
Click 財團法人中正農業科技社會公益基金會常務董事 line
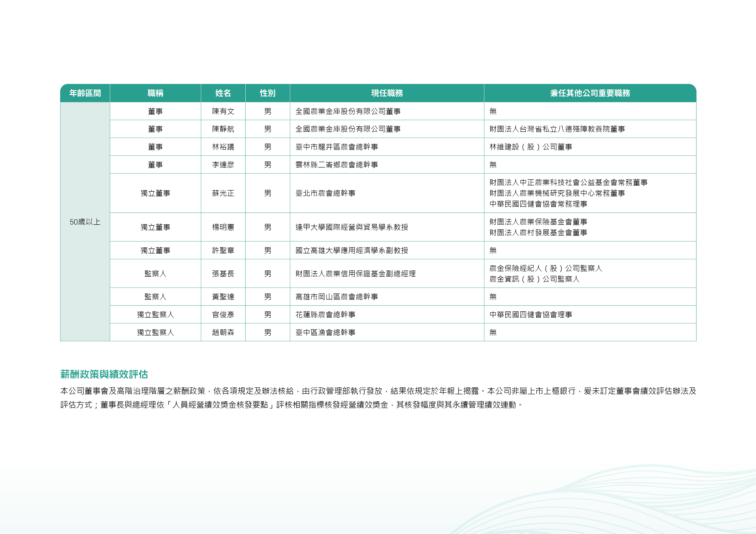(568, 182)
